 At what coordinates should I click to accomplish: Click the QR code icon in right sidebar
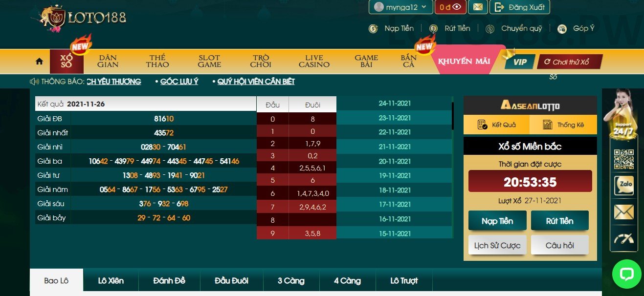click(x=624, y=159)
